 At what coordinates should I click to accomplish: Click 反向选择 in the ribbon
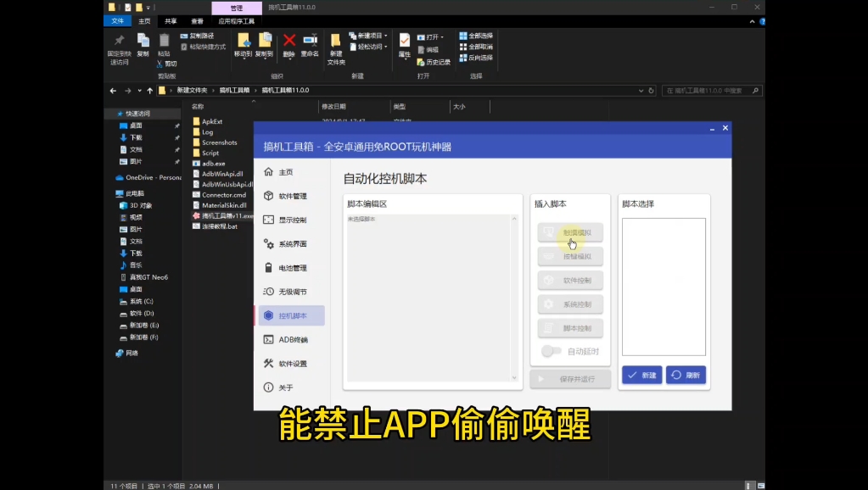[475, 58]
